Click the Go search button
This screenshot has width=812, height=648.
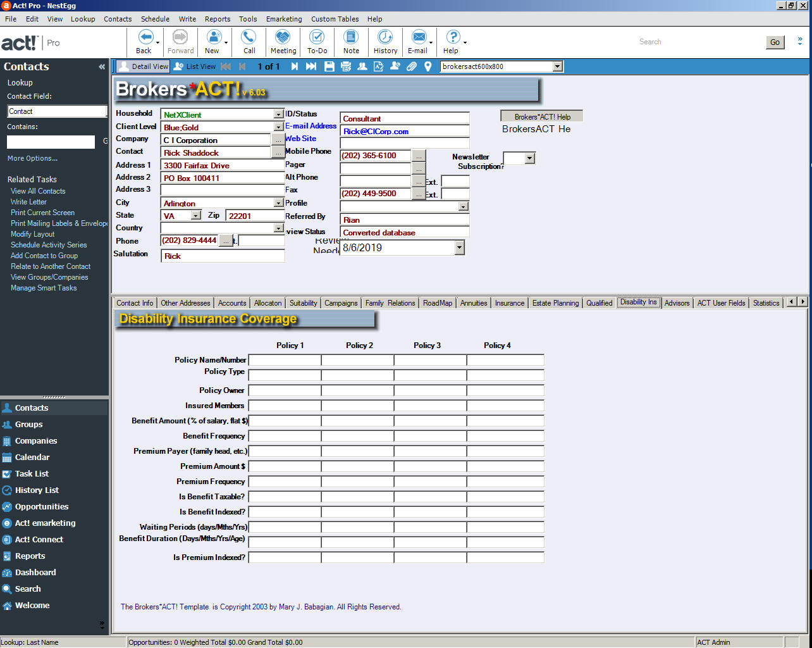(x=775, y=42)
